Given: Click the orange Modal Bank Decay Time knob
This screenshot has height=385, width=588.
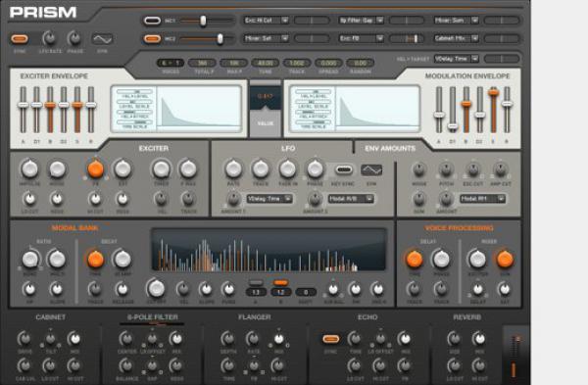Looking at the screenshot, I should pyautogui.click(x=95, y=259).
